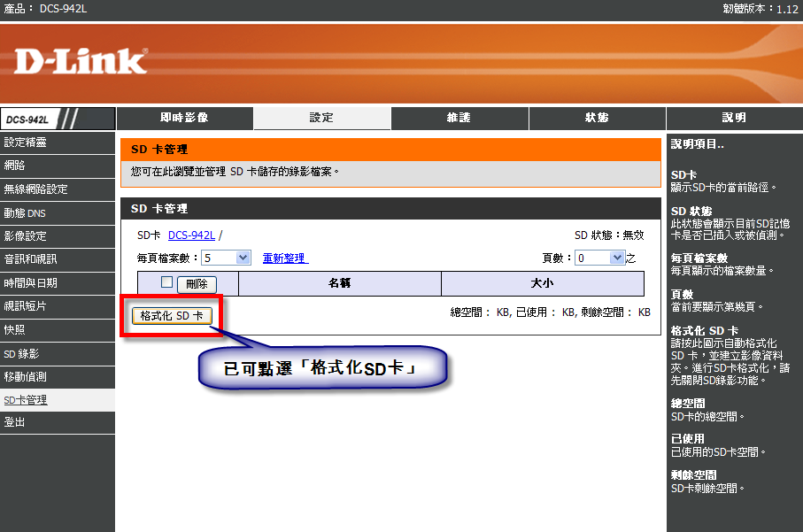Screen dimensions: 803x532
Task: Open SD 錄影 in the sidebar
Action: (x=58, y=354)
